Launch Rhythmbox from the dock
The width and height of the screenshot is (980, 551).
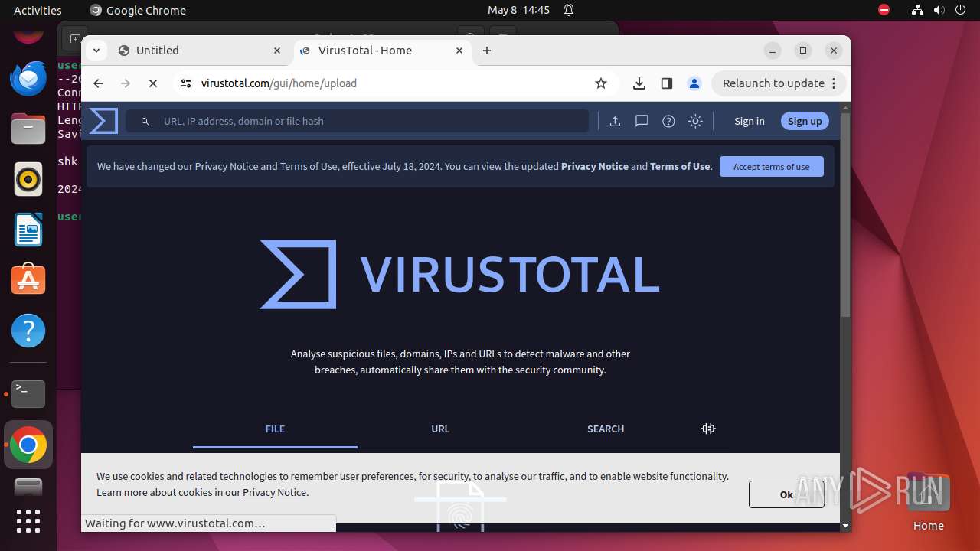pos(28,179)
